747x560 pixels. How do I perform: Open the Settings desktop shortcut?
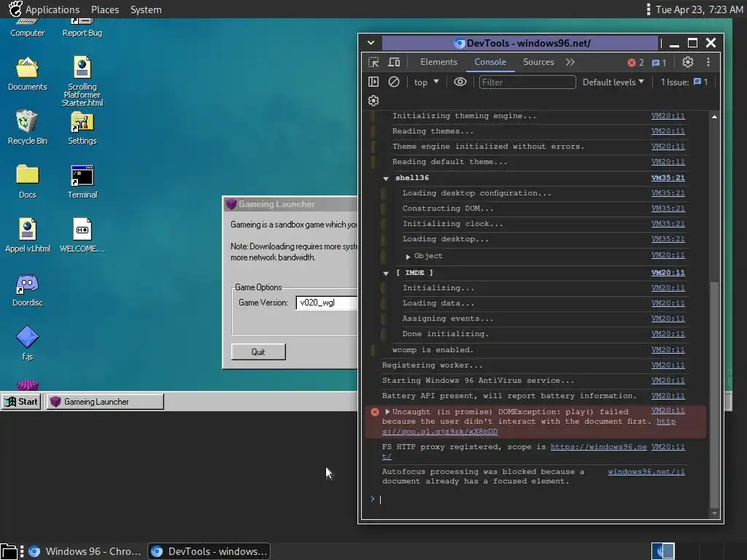82,127
